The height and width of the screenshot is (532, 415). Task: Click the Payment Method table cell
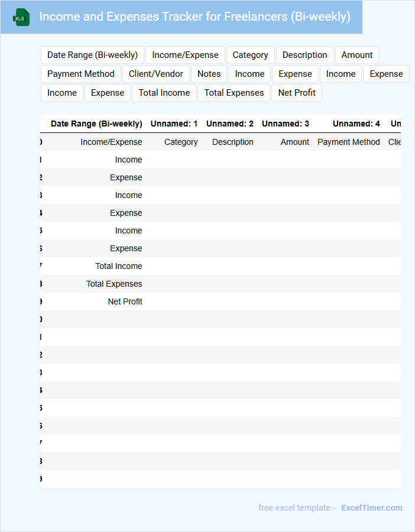[348, 142]
